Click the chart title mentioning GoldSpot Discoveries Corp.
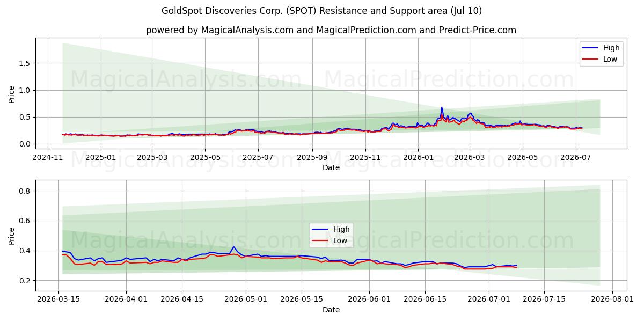The image size is (644, 322). pos(321,11)
